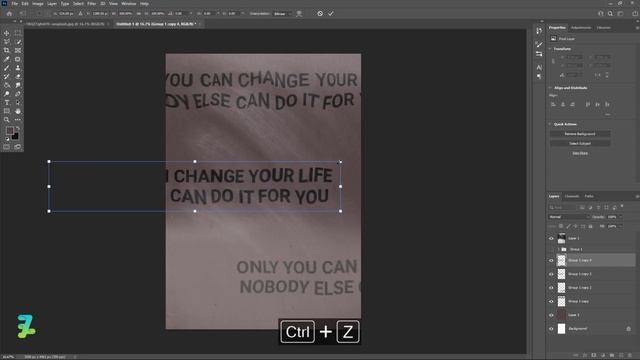Add a layer style (fx) icon
The width and height of the screenshot is (640, 360).
point(585,356)
